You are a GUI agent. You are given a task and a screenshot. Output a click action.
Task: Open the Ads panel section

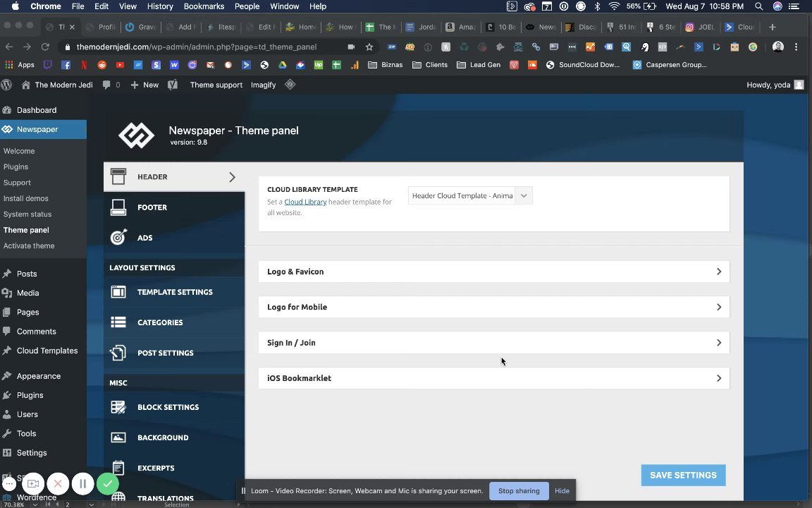174,238
